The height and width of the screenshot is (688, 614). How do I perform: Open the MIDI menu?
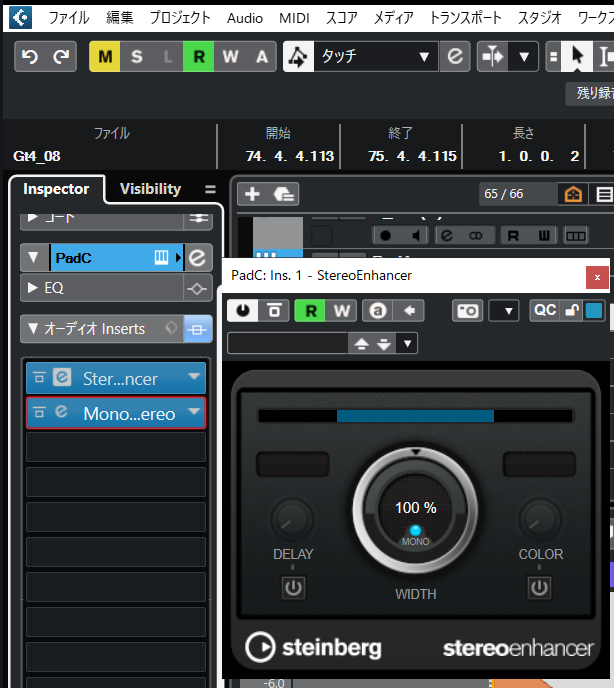(x=294, y=18)
